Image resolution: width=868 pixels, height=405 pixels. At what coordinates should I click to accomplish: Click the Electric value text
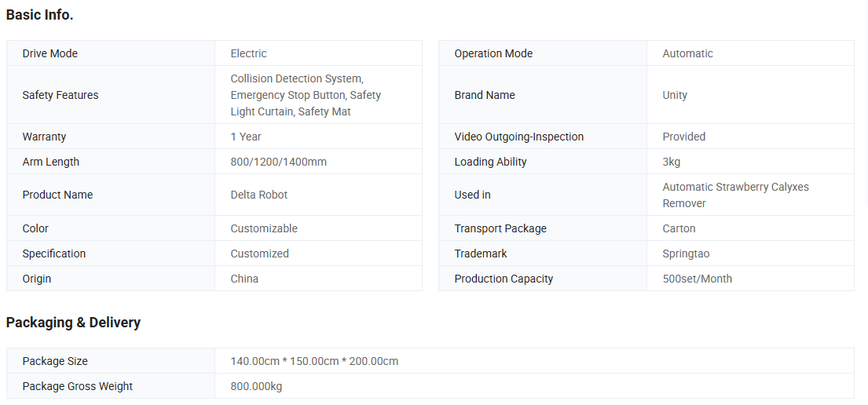click(248, 53)
